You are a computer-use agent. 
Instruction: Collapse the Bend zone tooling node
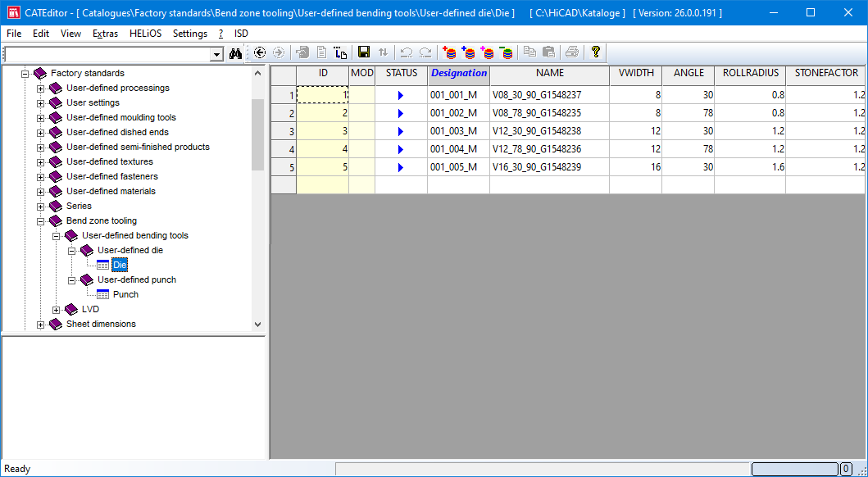(40, 221)
